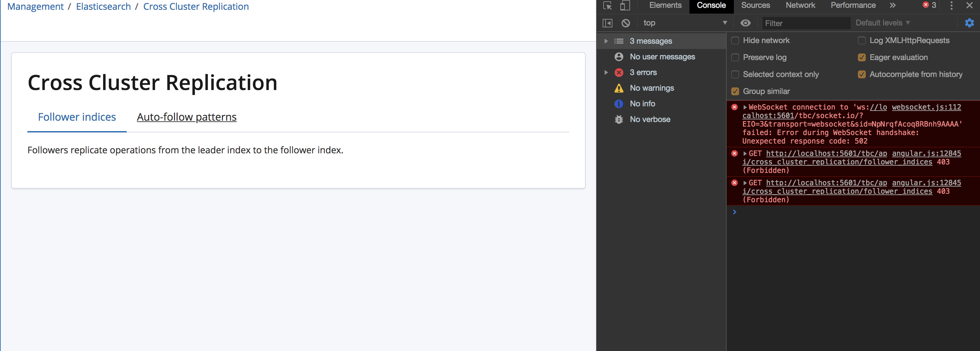Image resolution: width=980 pixels, height=351 pixels.
Task: Open the Auto-follow patterns tab
Action: pos(186,117)
